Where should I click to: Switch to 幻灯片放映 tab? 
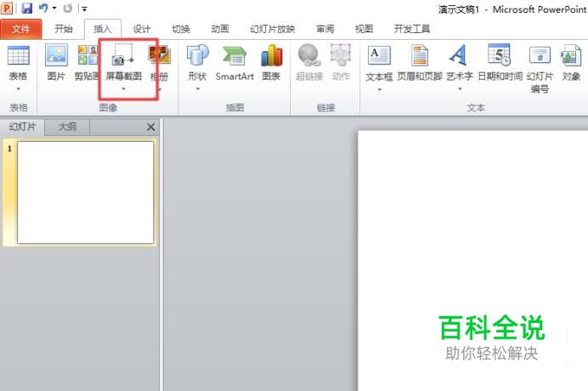coord(273,29)
